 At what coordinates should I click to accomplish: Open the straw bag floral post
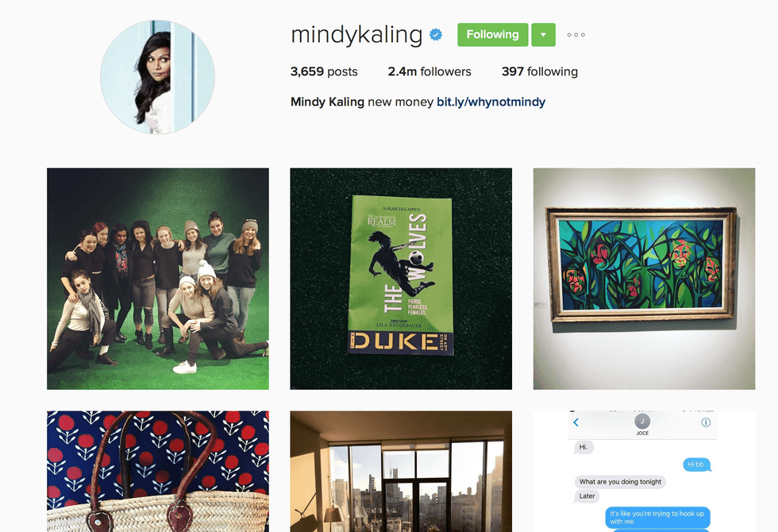(158, 472)
